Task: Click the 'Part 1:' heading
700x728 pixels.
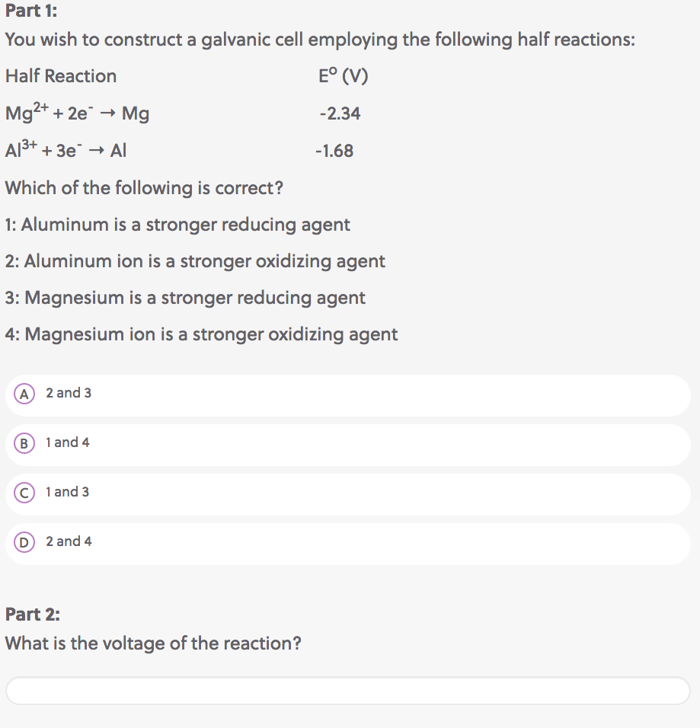Action: click(x=31, y=11)
